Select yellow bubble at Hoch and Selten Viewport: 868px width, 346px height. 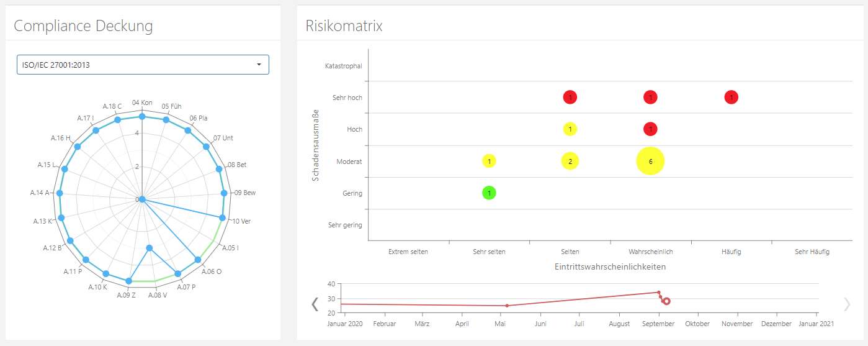570,129
